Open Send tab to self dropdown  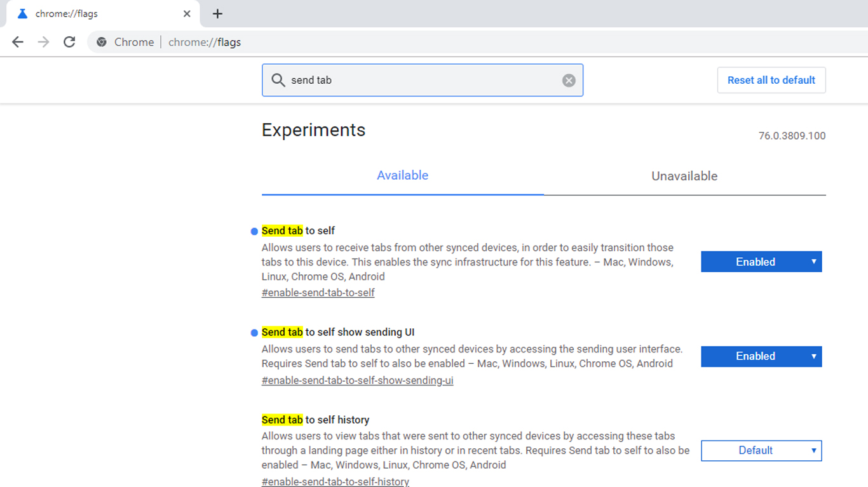(761, 262)
